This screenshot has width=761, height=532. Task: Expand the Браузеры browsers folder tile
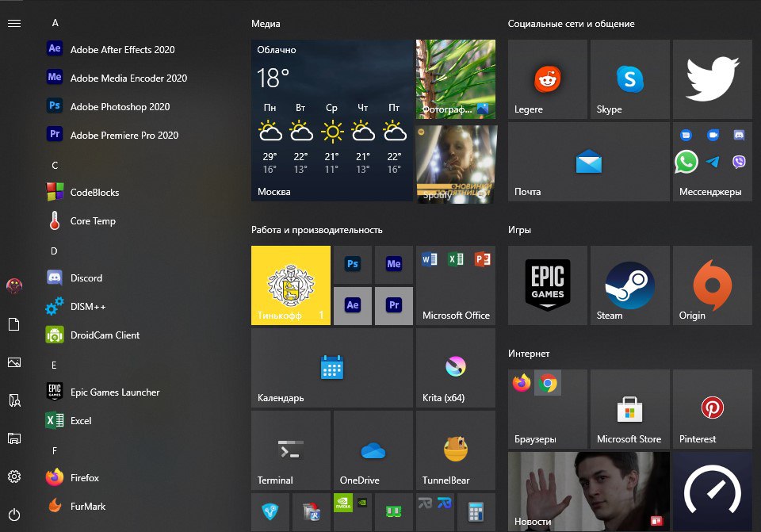click(548, 409)
